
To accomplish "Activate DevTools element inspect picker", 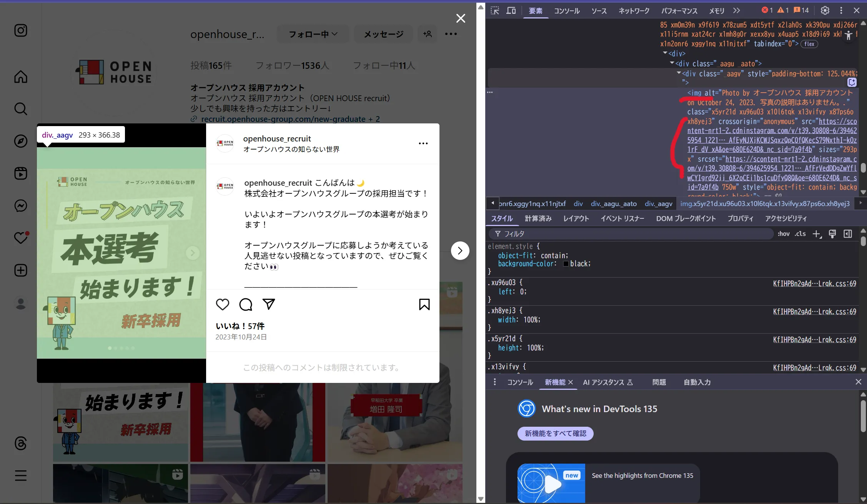I will (495, 10).
